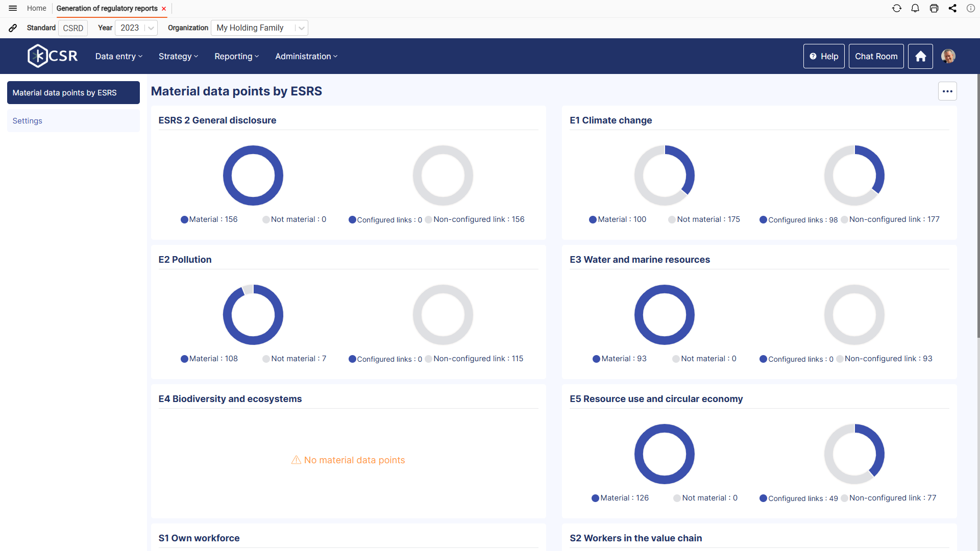
Task: Click the Chat Room button
Action: 876,56
